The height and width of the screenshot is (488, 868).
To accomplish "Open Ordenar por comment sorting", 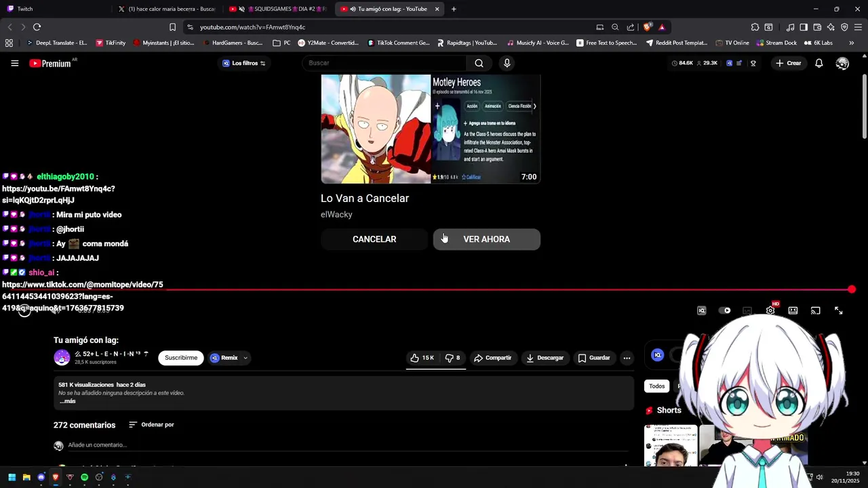I will click(x=151, y=425).
